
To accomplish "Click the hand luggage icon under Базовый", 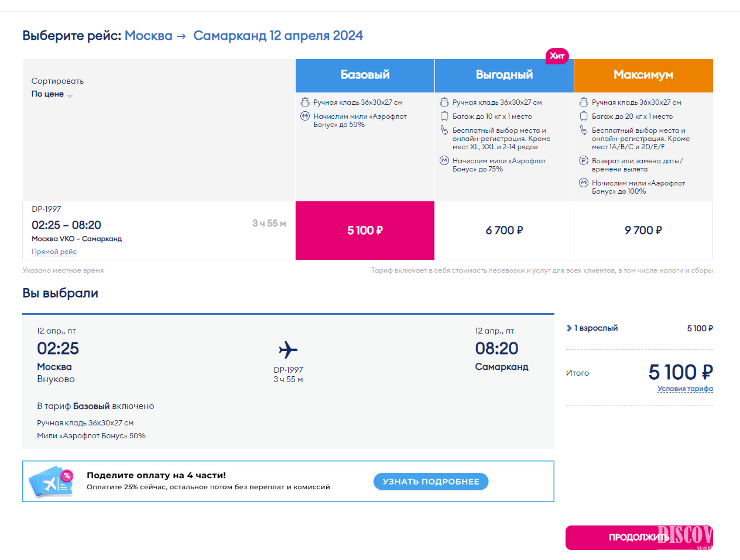I will click(305, 102).
